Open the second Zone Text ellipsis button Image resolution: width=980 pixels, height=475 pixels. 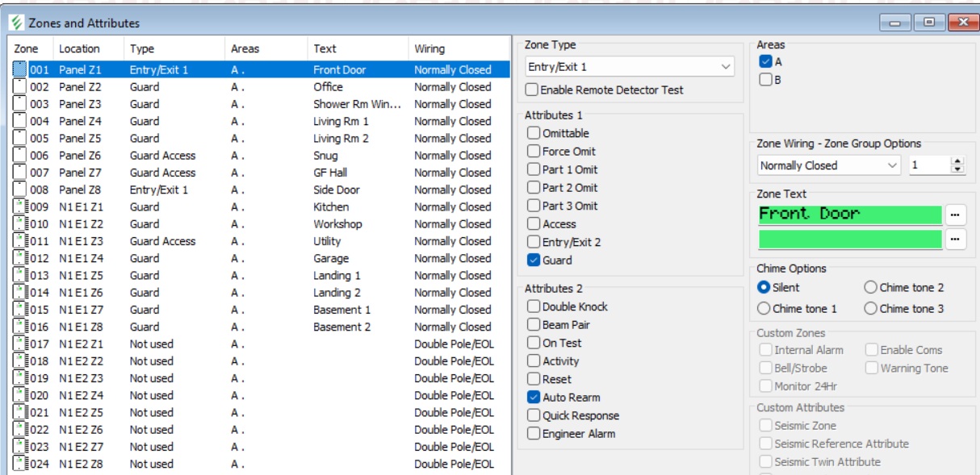(955, 239)
